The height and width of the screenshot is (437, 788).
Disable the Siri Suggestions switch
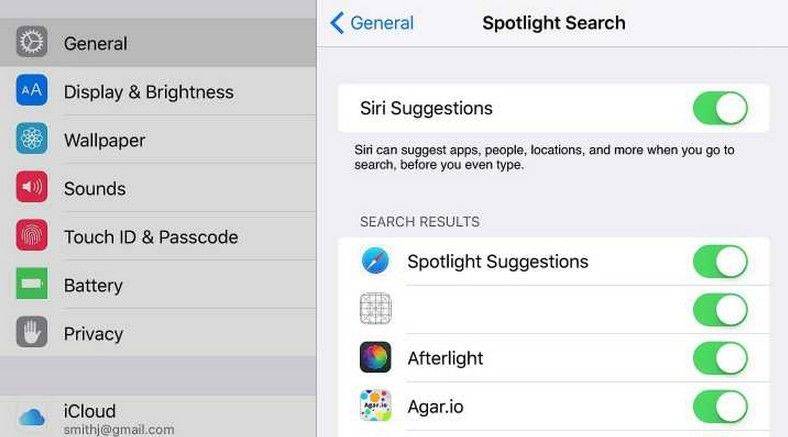point(720,108)
